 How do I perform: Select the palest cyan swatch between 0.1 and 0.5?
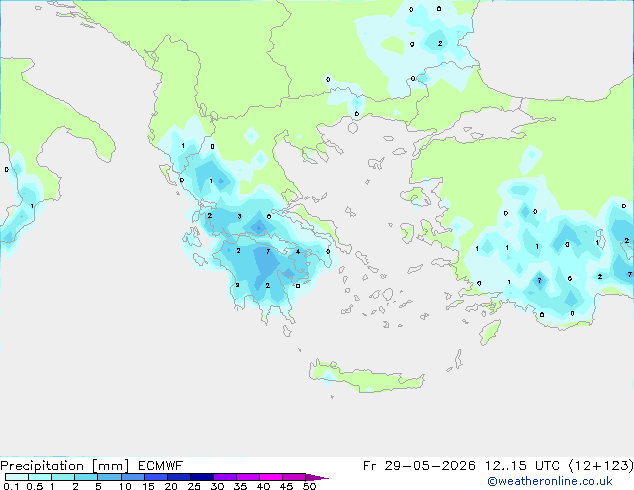17,477
